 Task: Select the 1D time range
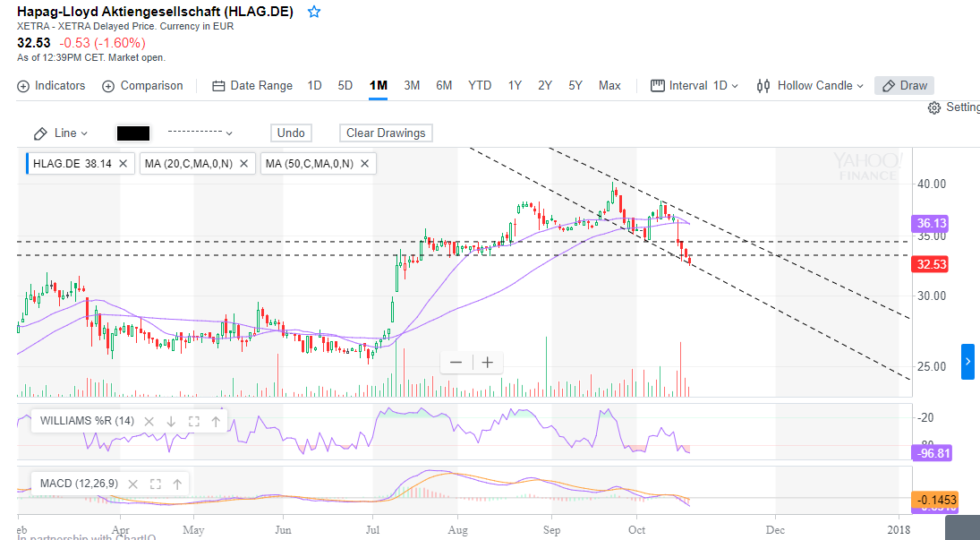(x=314, y=86)
